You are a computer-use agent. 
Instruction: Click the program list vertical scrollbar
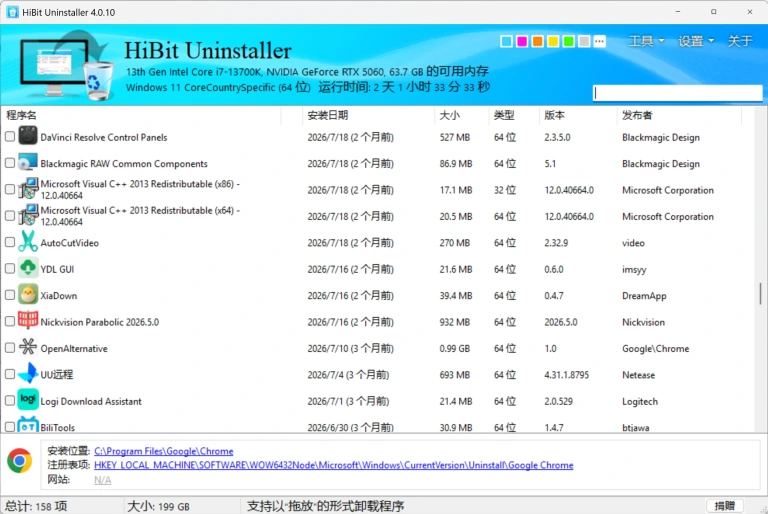(760, 293)
